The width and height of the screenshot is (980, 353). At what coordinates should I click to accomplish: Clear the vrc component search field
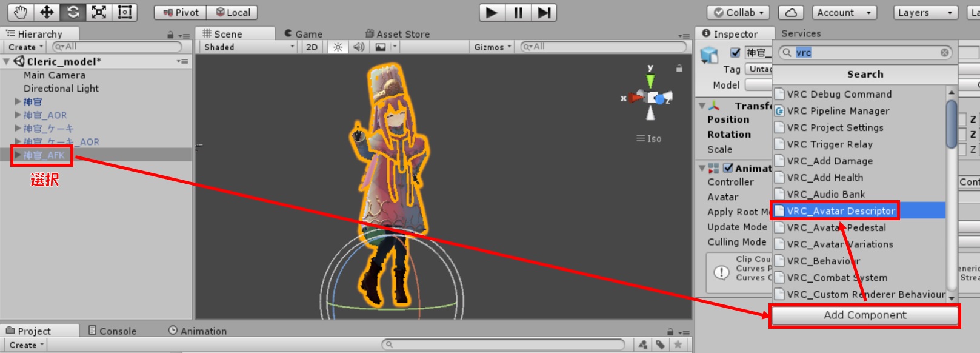pos(944,53)
